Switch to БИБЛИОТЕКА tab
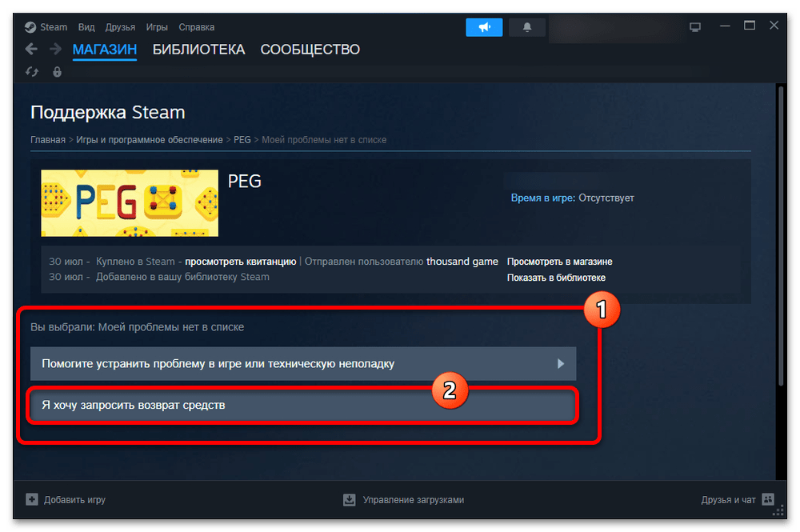Image resolution: width=800 pixels, height=532 pixels. (x=198, y=50)
